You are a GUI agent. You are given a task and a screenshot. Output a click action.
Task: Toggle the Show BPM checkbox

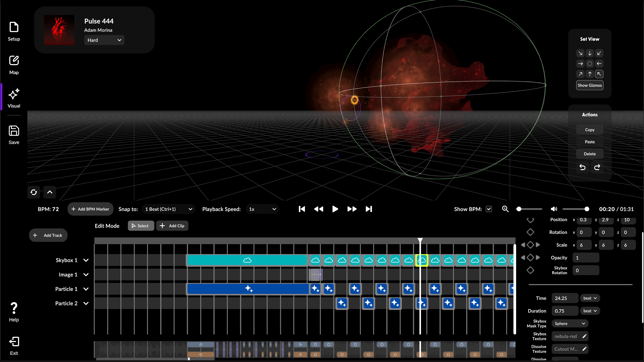(489, 209)
